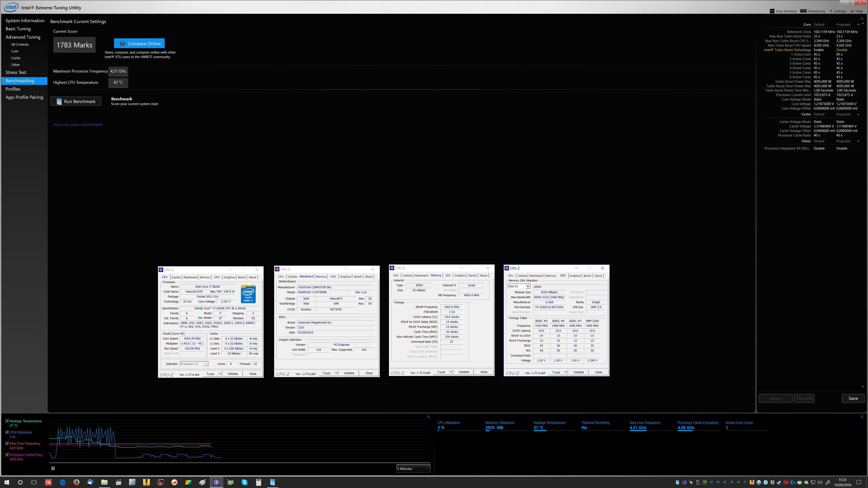This screenshot has height=488, width=868.
Task: Click the Dropbox icon in system tray
Action: 772,482
